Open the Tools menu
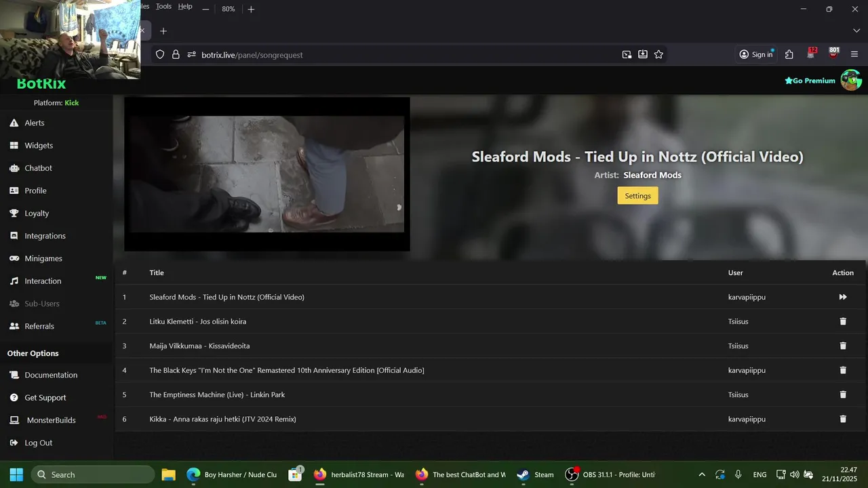The height and width of the screenshot is (488, 868). [163, 6]
